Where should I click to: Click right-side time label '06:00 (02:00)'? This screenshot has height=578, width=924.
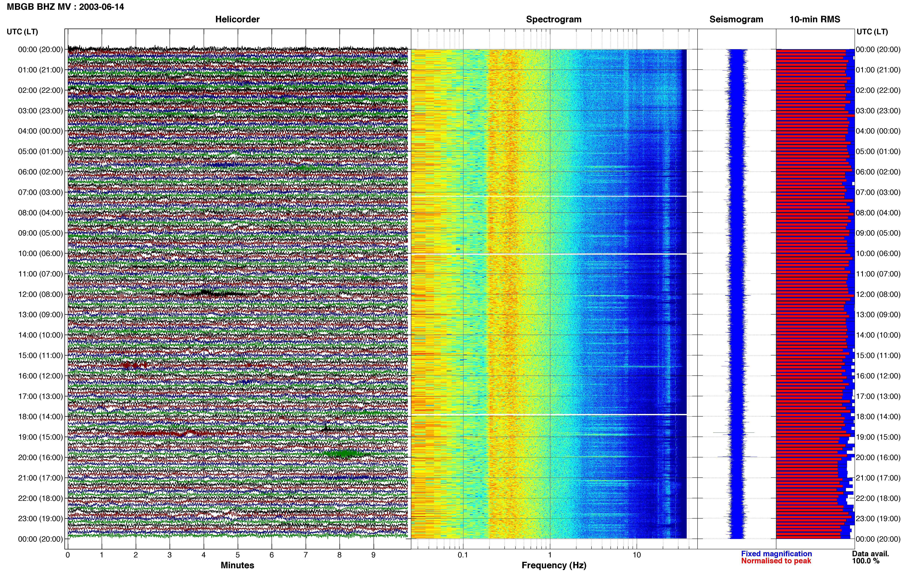pos(878,172)
